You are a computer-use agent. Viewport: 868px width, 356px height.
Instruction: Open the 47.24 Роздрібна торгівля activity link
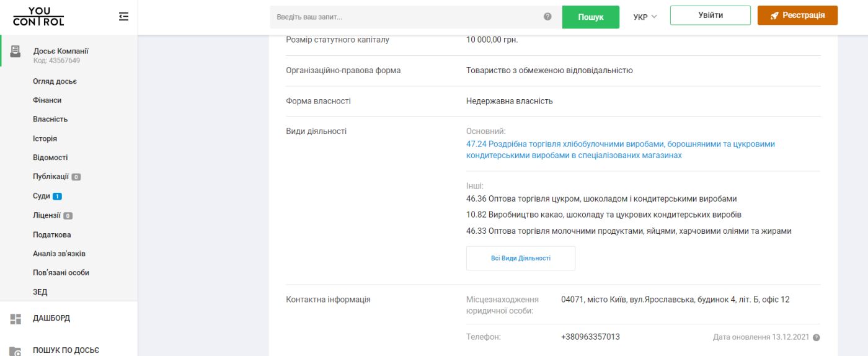point(621,149)
